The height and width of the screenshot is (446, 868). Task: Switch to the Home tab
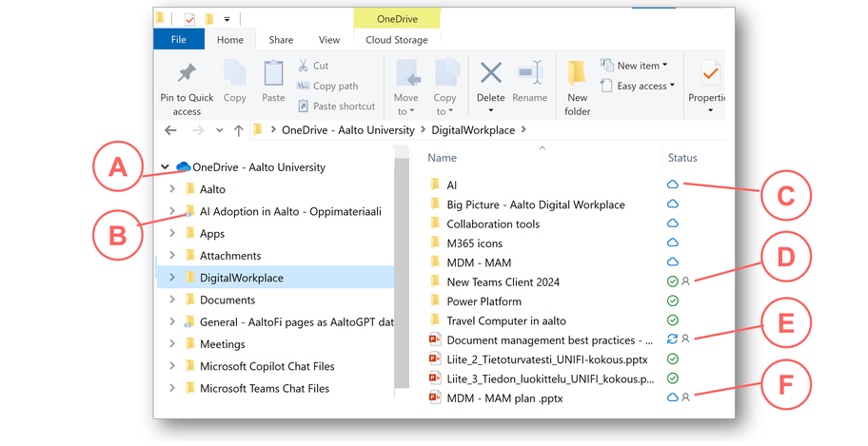(x=230, y=40)
